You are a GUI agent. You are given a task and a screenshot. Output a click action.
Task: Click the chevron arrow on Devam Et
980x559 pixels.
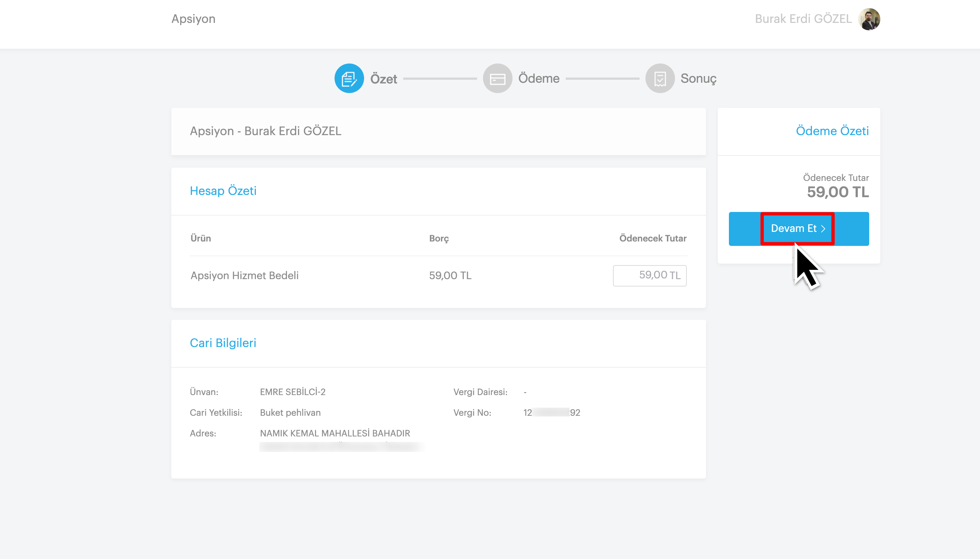823,229
